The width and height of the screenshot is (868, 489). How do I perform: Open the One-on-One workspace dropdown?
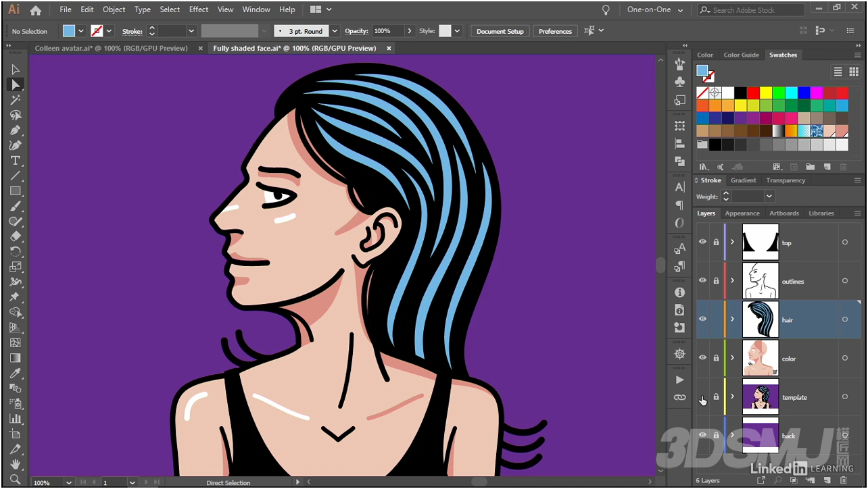pos(654,10)
